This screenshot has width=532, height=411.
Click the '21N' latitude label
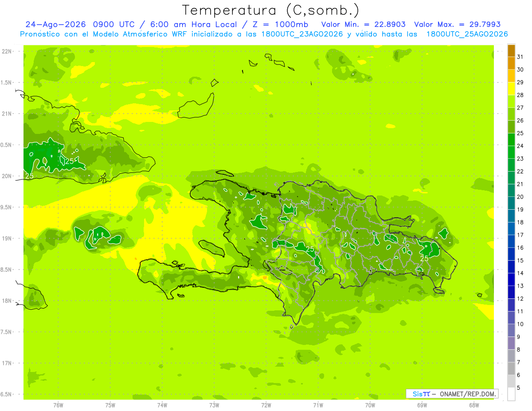point(7,114)
